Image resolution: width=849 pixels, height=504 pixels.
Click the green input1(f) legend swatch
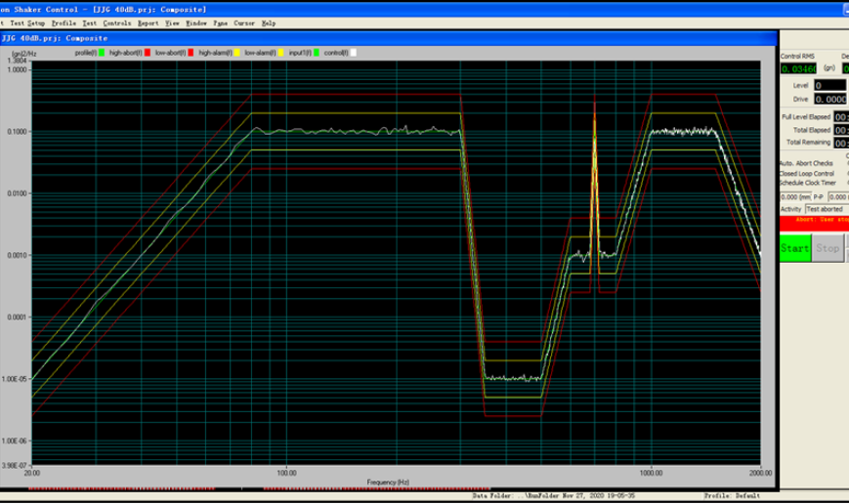(x=317, y=53)
